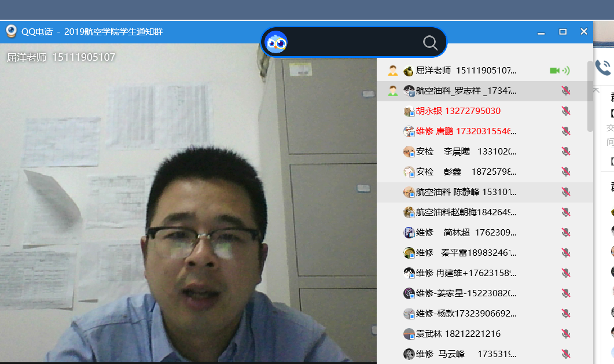
Task: Maximize the QQ电话 call window
Action: click(x=562, y=32)
